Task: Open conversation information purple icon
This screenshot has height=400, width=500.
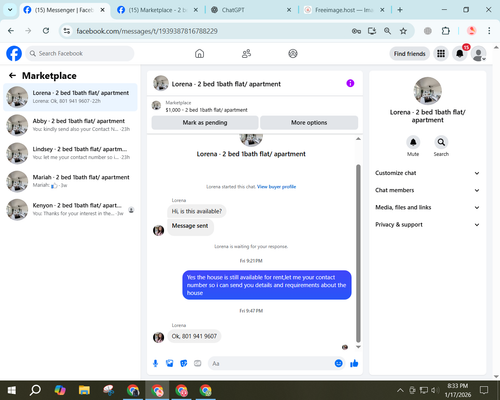Action: [x=350, y=83]
